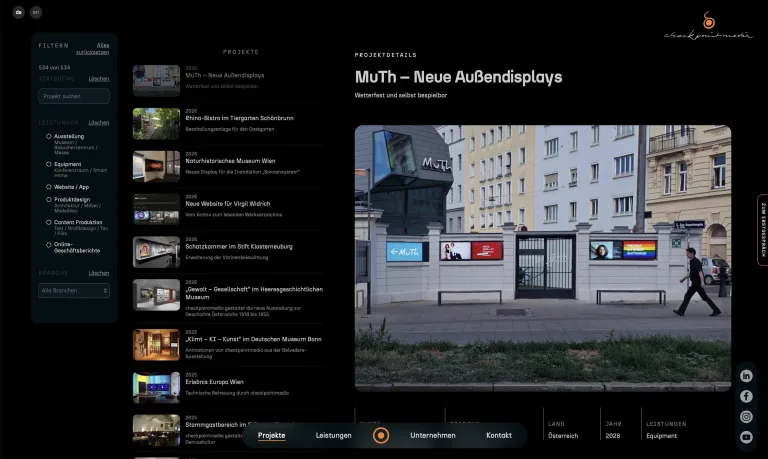Click the checkpointmedia logo
Image resolution: width=768 pixels, height=459 pixels.
708,25
